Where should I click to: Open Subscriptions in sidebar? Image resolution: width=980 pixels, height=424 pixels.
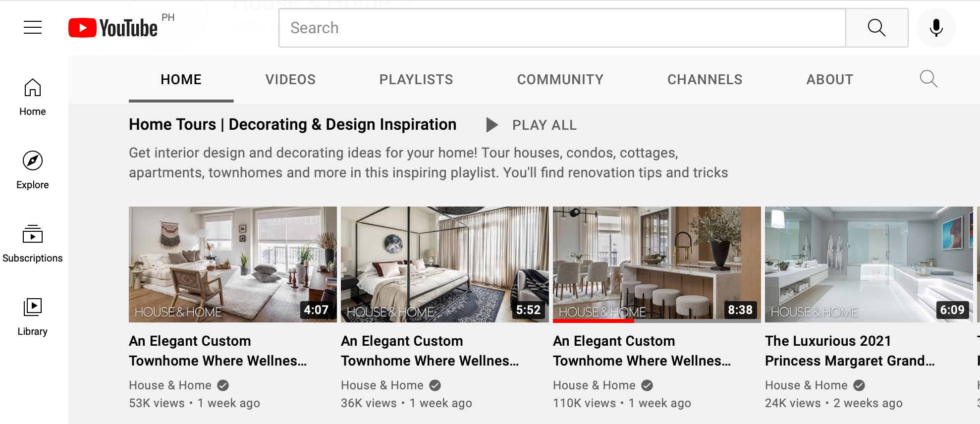coord(33,243)
